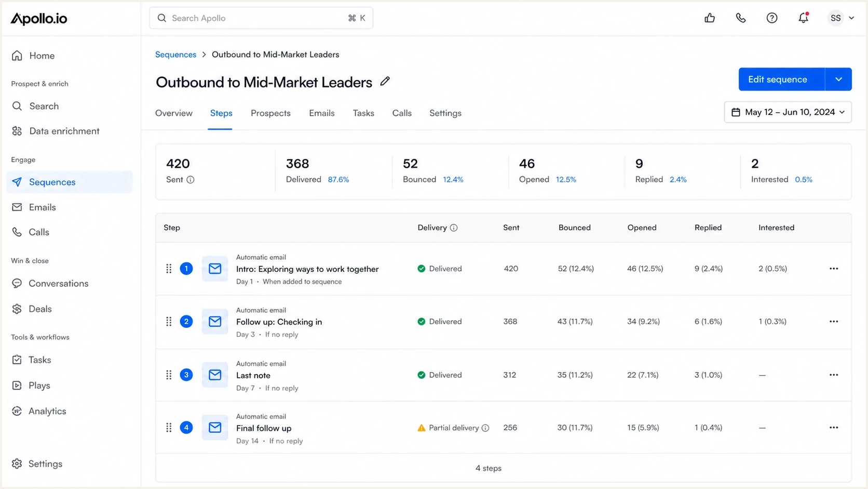Image resolution: width=868 pixels, height=489 pixels.
Task: Click the Sequences breadcrumb link
Action: (x=175, y=55)
